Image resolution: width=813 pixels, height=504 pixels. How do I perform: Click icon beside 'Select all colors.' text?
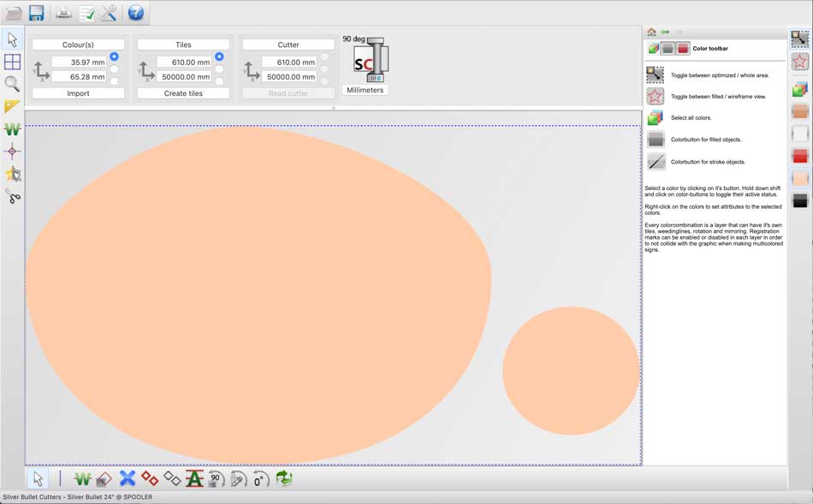(x=656, y=118)
